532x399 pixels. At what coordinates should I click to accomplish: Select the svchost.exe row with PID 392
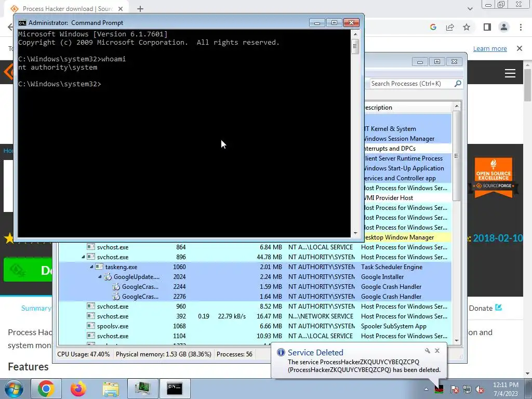pyautogui.click(x=255, y=316)
